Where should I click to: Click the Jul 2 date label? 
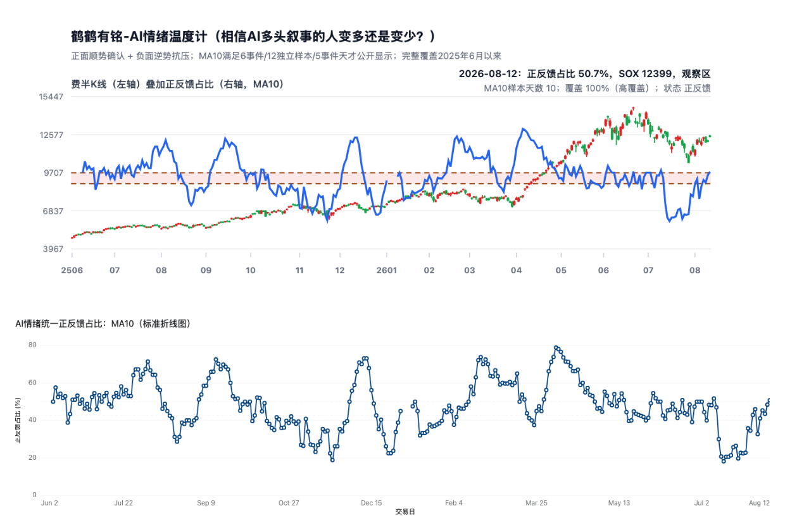click(x=701, y=503)
